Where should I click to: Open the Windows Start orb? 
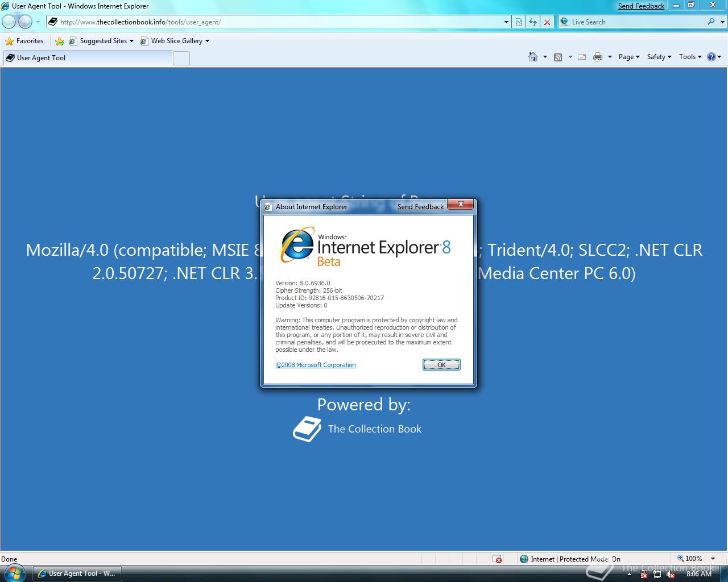click(14, 573)
